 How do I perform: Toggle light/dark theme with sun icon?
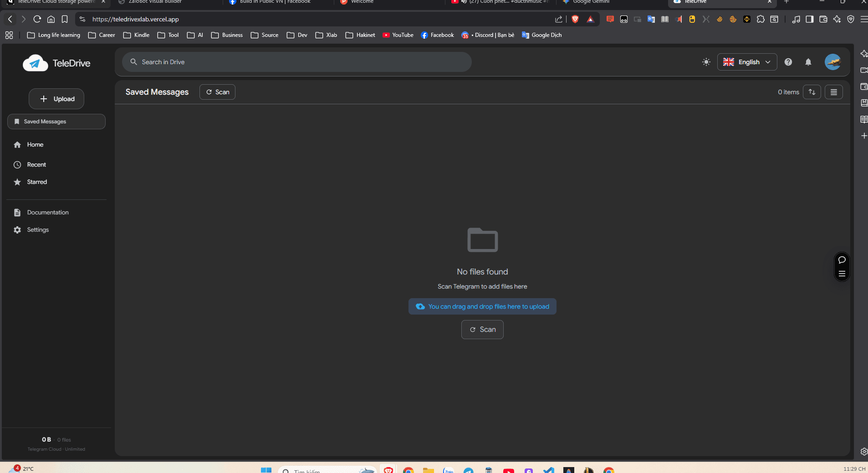tap(706, 62)
